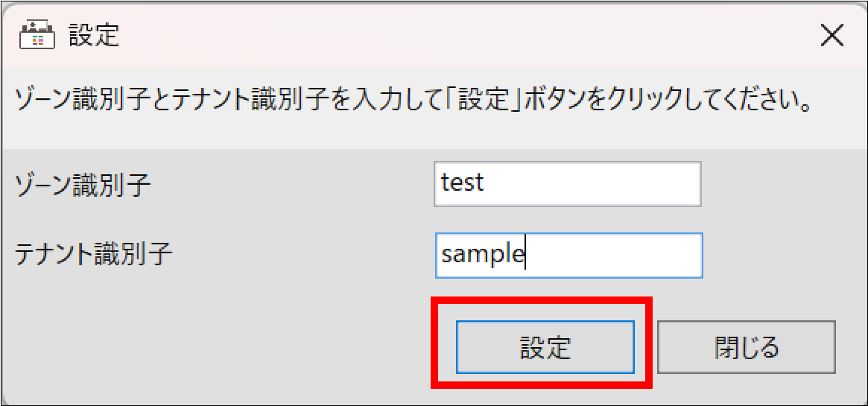Click the 設定 window title text
The height and width of the screenshot is (406, 868).
95,37
